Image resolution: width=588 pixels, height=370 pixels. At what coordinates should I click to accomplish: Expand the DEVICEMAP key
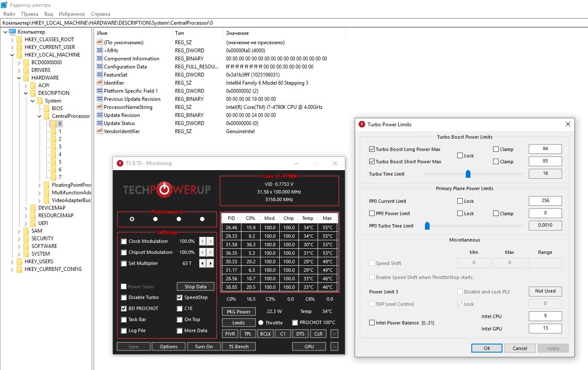pos(26,208)
